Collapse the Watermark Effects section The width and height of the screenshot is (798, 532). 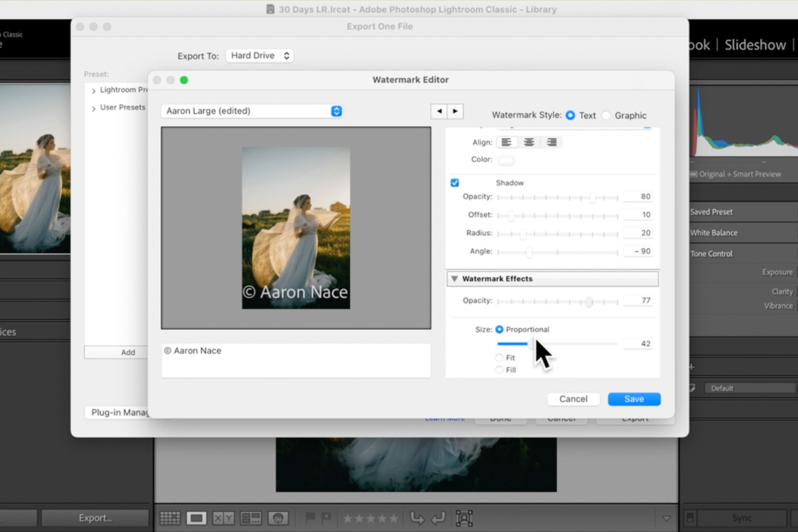pos(454,279)
